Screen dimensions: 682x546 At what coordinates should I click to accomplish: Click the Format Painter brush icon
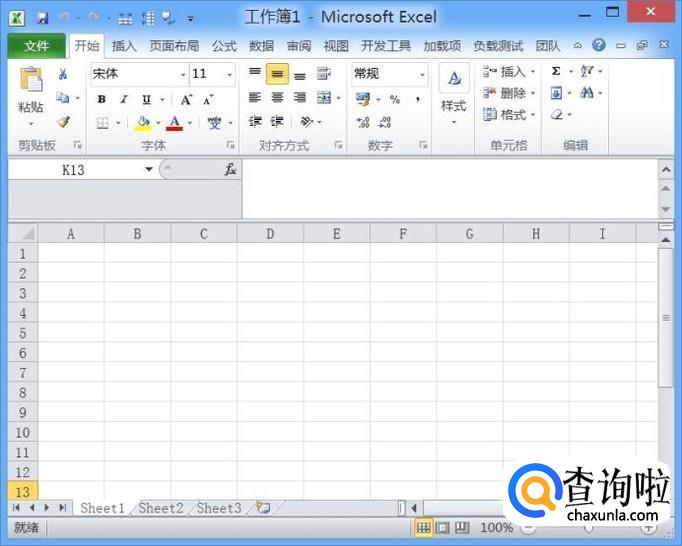click(x=63, y=122)
